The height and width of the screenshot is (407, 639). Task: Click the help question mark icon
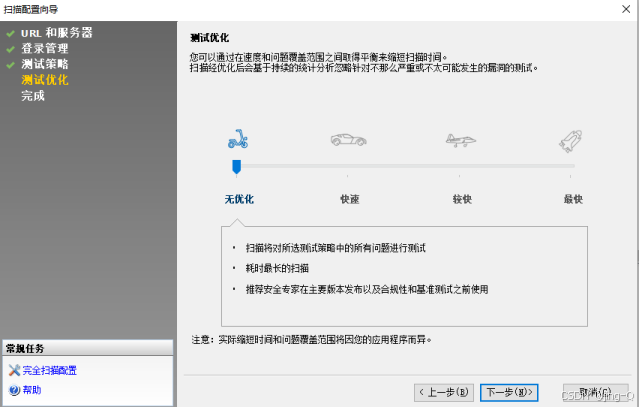point(14,390)
